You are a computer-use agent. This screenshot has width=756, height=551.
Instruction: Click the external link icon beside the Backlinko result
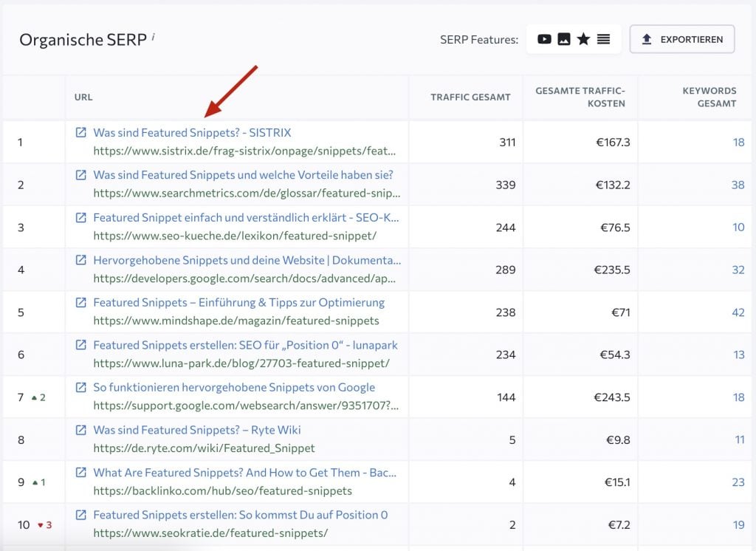(x=81, y=472)
